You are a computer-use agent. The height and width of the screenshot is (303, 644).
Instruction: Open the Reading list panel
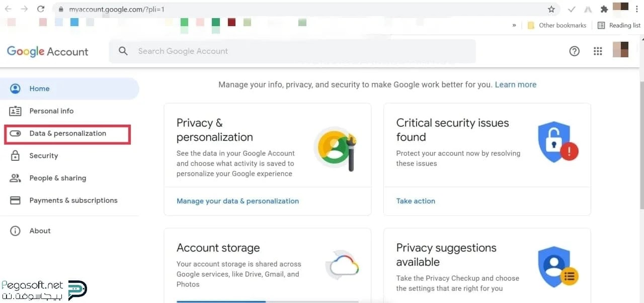click(619, 25)
